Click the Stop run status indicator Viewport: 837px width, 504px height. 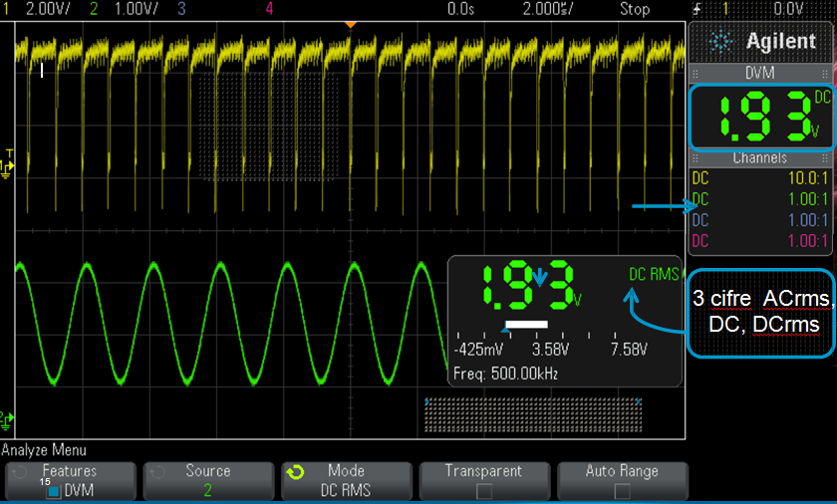pos(634,9)
